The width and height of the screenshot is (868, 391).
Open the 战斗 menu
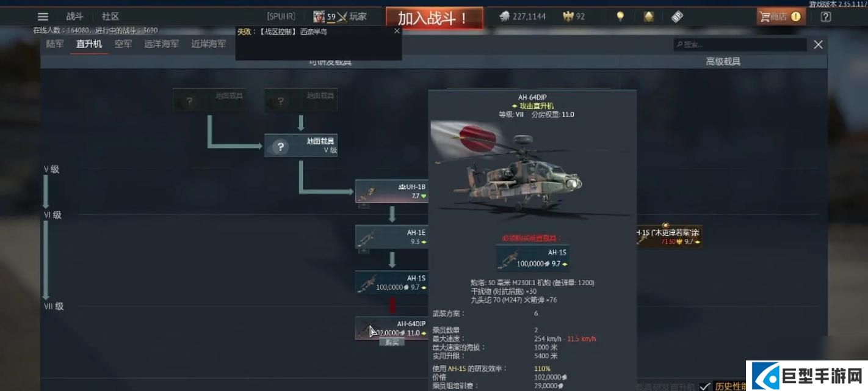tap(74, 16)
